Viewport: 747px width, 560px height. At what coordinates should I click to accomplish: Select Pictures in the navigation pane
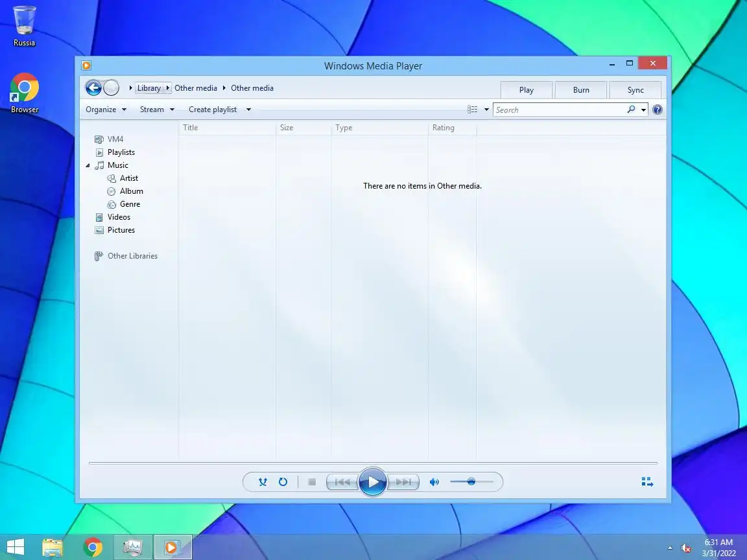[x=121, y=230]
